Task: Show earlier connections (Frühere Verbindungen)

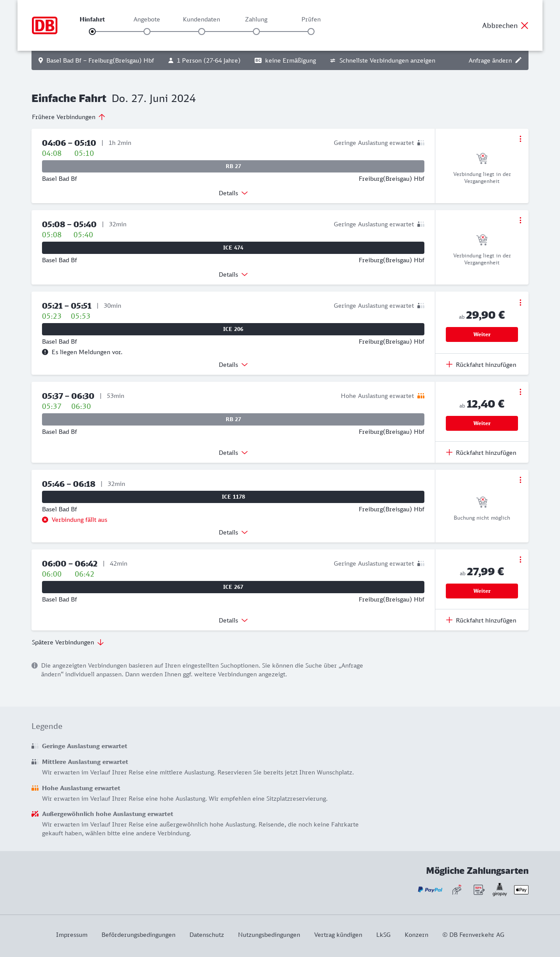Action: pyautogui.click(x=69, y=117)
